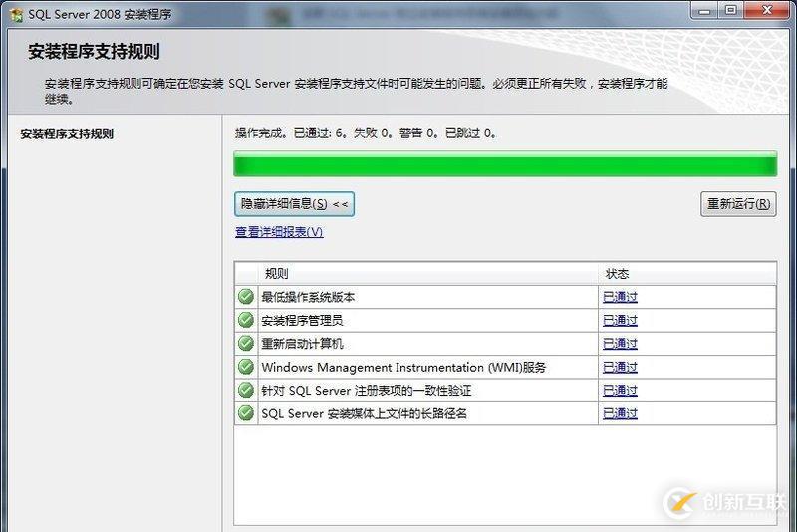Image resolution: width=797 pixels, height=532 pixels.
Task: Open 已通过 status link for 安装程序管理员
Action: click(x=620, y=320)
